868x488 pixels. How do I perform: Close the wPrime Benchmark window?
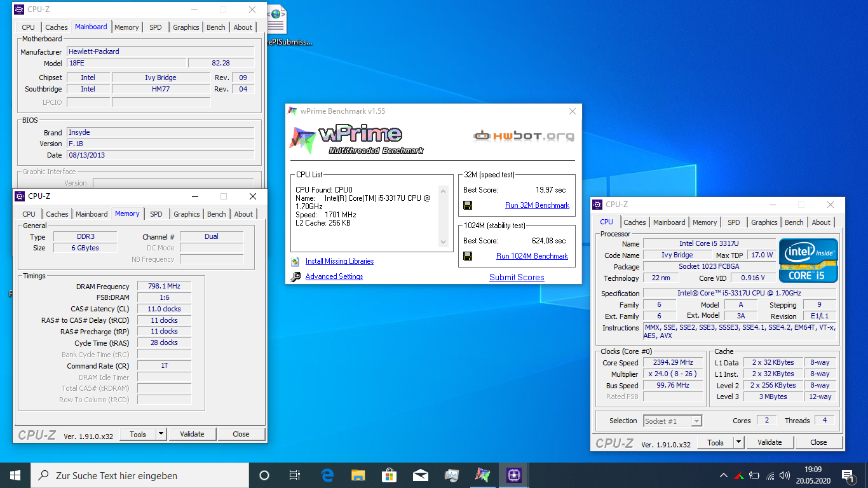pyautogui.click(x=573, y=111)
